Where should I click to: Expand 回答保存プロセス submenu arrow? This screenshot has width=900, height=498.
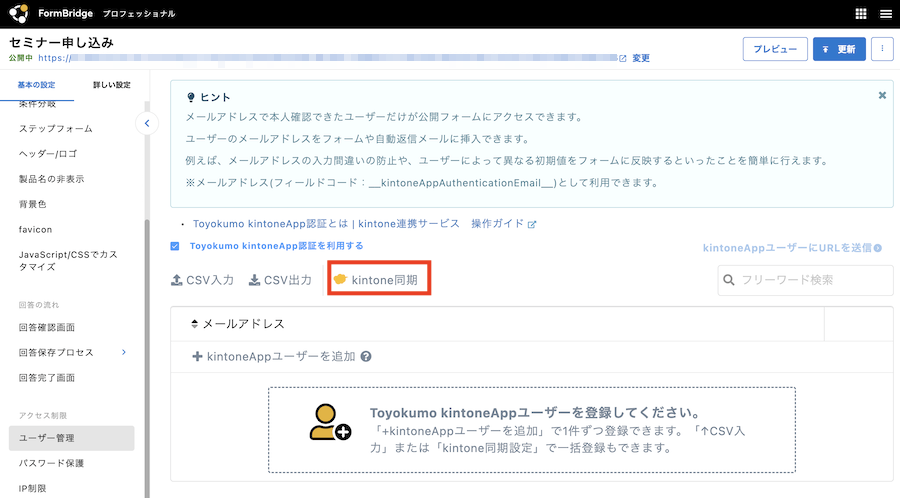tap(124, 352)
